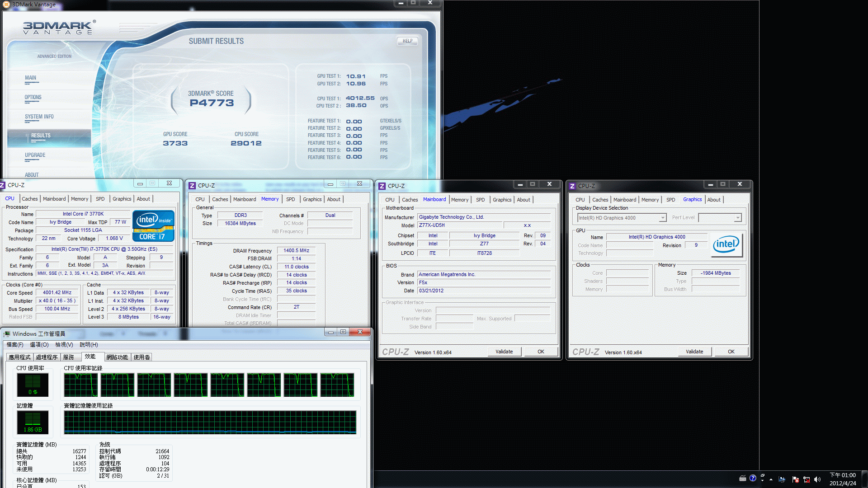Open 說明(H) menu in Task Manager
Viewport: 868px width, 488px height.
tap(89, 345)
